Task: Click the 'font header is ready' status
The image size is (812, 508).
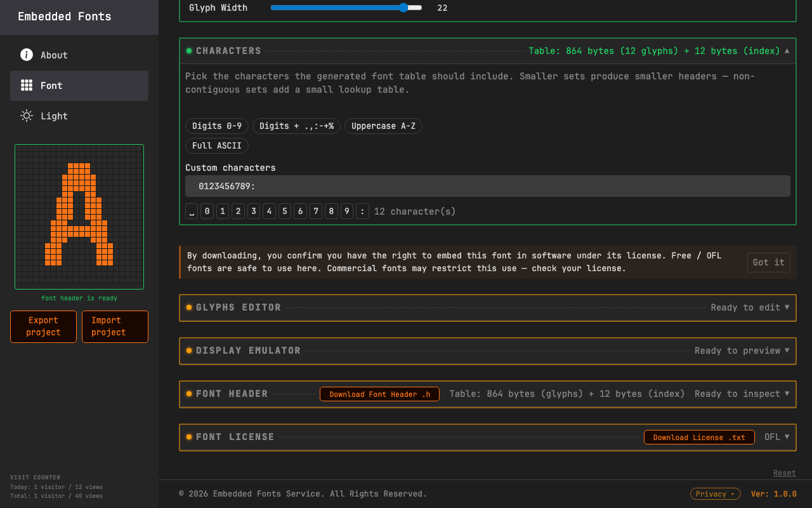Action: tap(79, 298)
